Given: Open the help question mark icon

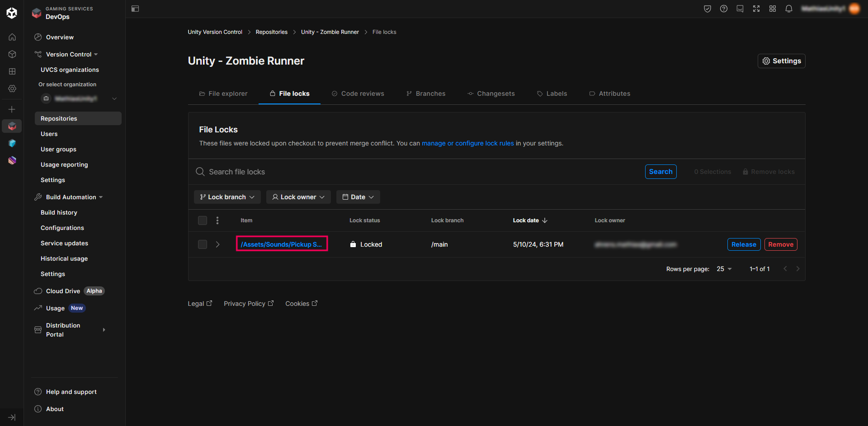Looking at the screenshot, I should 723,9.
